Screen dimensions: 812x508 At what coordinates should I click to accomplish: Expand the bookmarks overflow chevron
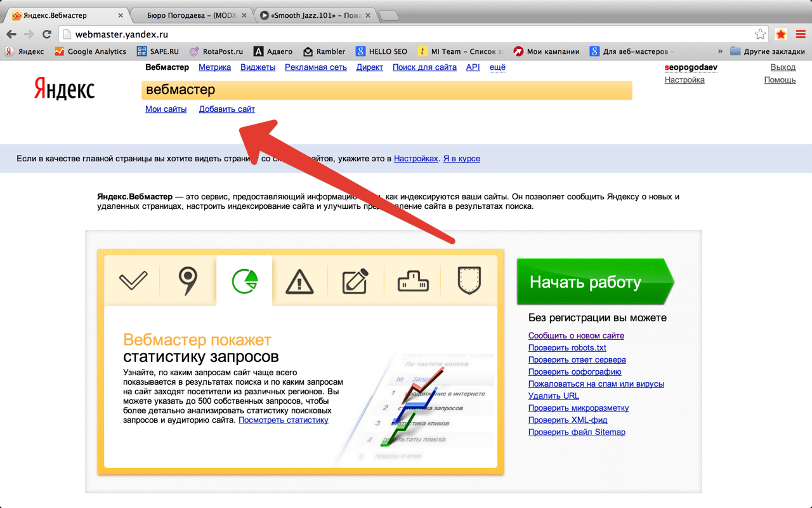coord(720,51)
